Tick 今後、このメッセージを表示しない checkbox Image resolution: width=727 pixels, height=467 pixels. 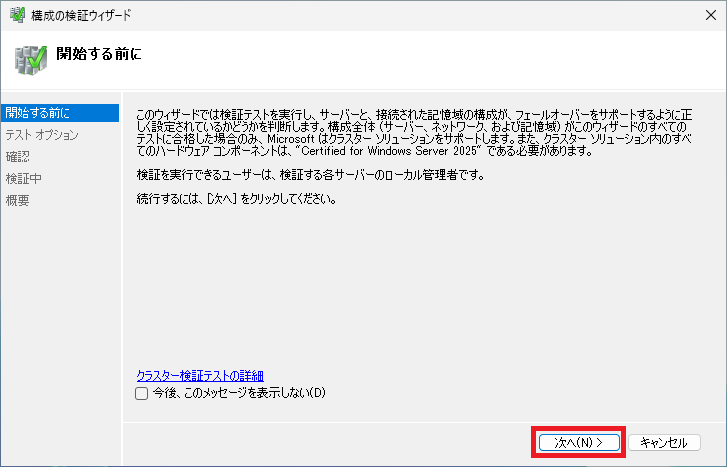pyautogui.click(x=141, y=393)
